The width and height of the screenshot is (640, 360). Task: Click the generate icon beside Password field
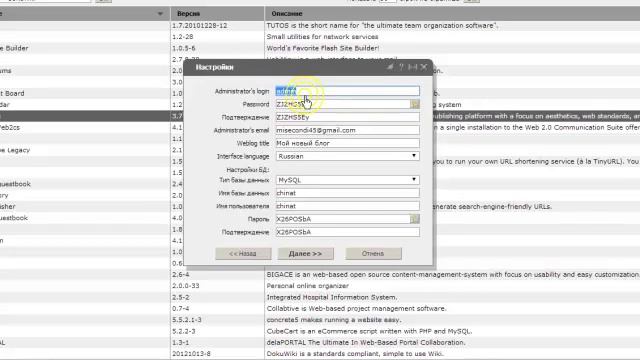coord(415,104)
